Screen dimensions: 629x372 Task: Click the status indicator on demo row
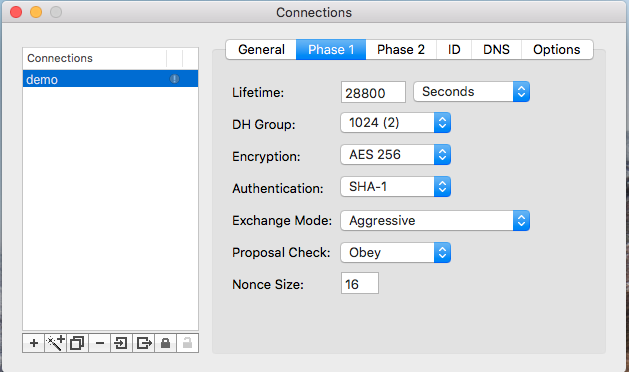pyautogui.click(x=174, y=79)
